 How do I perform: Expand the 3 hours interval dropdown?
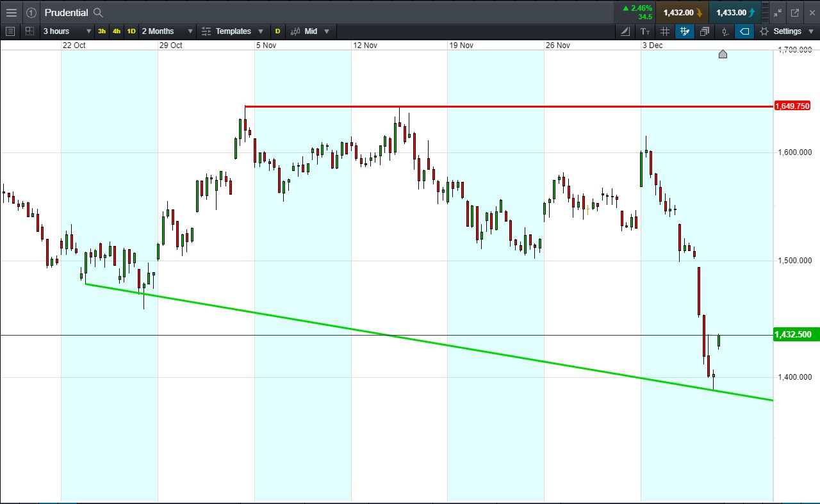pos(67,31)
